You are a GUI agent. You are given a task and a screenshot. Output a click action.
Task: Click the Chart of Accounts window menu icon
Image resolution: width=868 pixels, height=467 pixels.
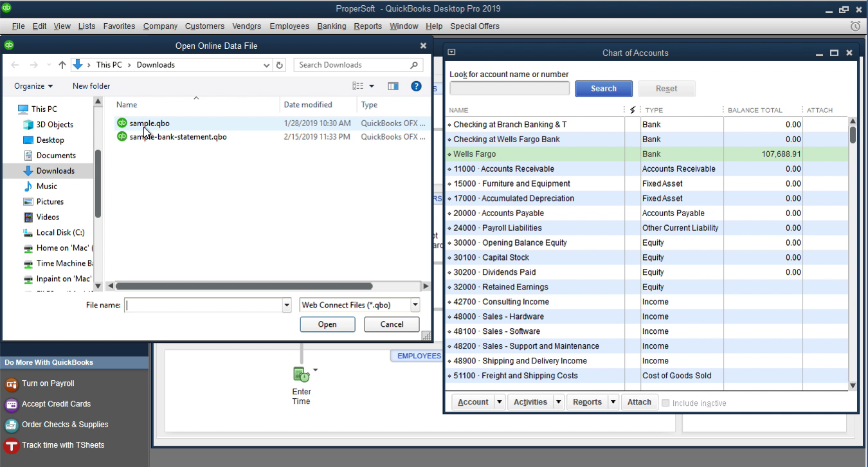click(451, 53)
